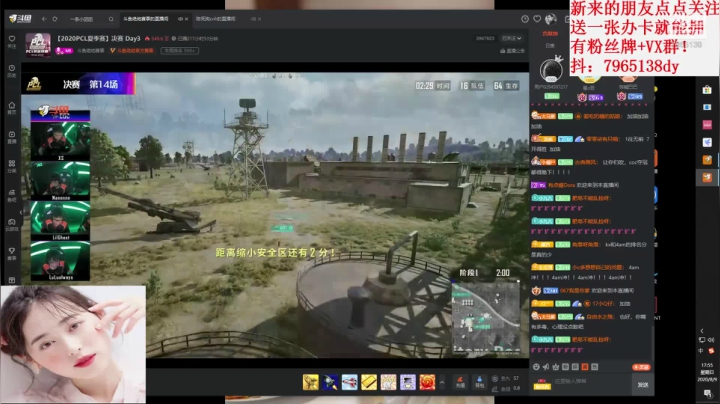
Task: Open the backpack button
Action: click(x=479, y=382)
